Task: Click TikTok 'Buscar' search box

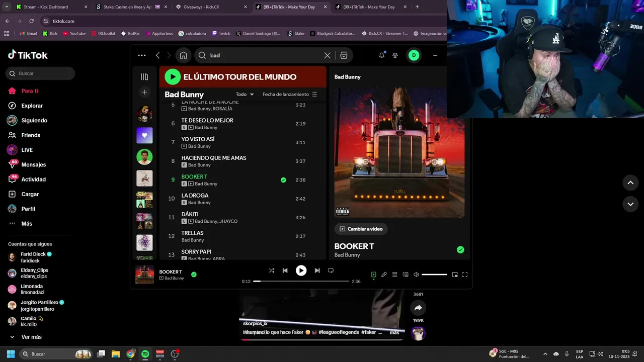Action: click(41, 73)
